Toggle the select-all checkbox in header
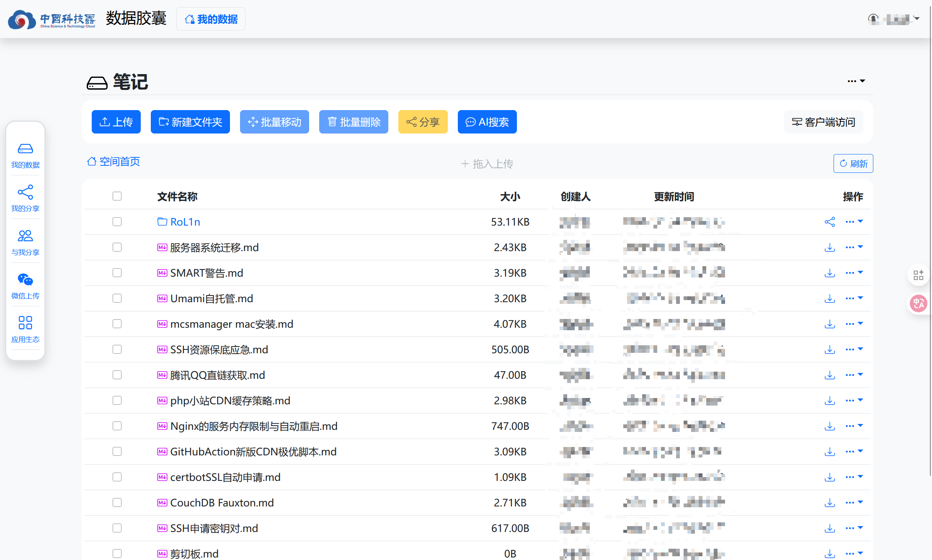This screenshot has width=932, height=560. tap(117, 196)
